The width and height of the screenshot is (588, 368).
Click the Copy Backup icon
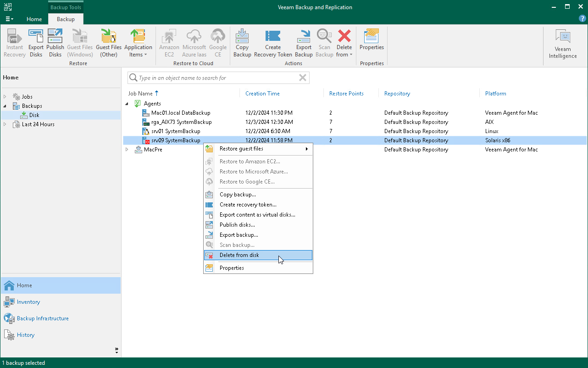(x=242, y=43)
